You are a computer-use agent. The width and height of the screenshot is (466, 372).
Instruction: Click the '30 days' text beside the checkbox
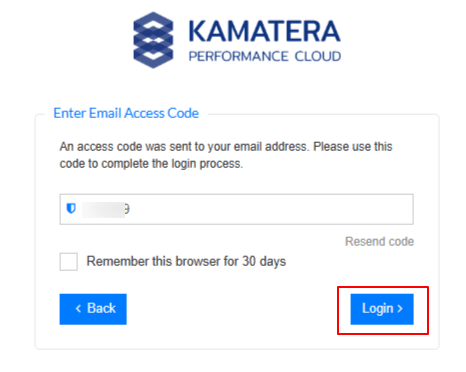[x=264, y=262]
